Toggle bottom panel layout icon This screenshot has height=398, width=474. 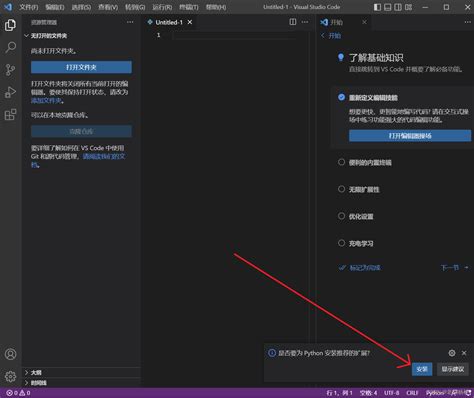388,7
